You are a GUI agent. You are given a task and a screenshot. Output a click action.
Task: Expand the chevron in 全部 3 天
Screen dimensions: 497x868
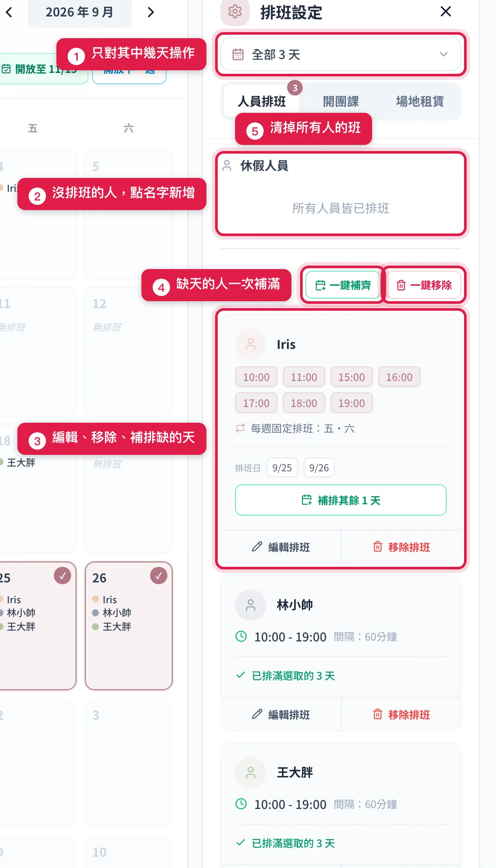[x=443, y=54]
